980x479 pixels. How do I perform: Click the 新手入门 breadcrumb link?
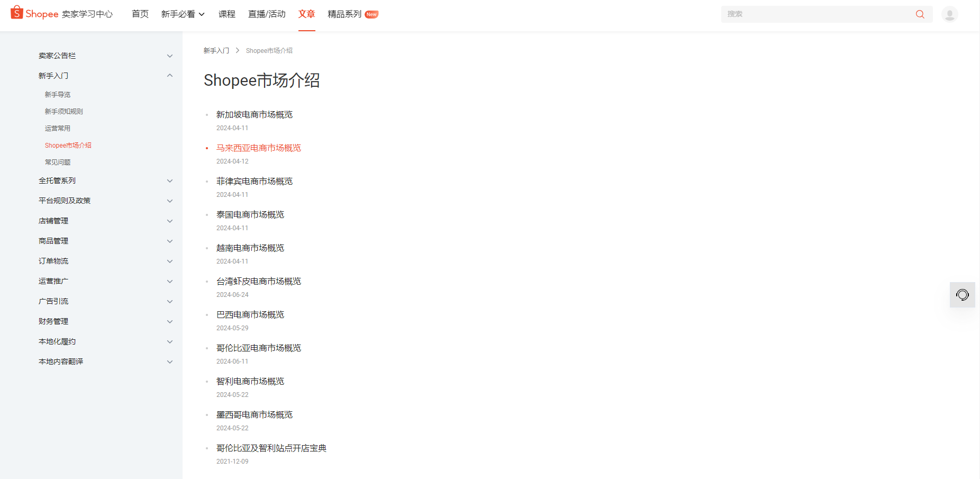[x=216, y=51]
